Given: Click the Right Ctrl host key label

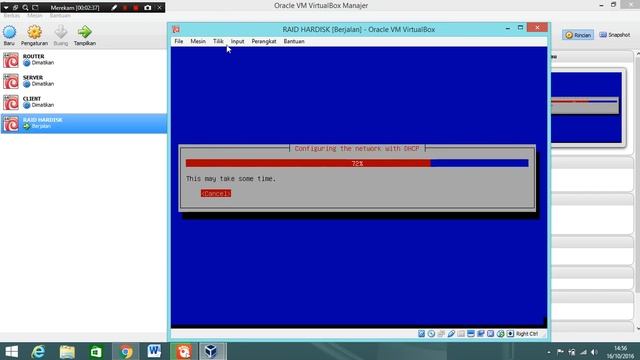Looking at the screenshot, I should (x=527, y=334).
